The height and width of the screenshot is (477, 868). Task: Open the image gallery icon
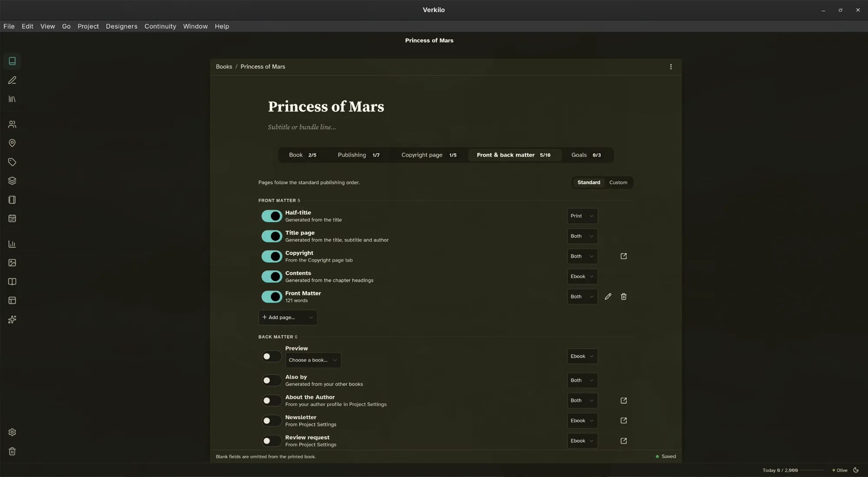click(12, 263)
